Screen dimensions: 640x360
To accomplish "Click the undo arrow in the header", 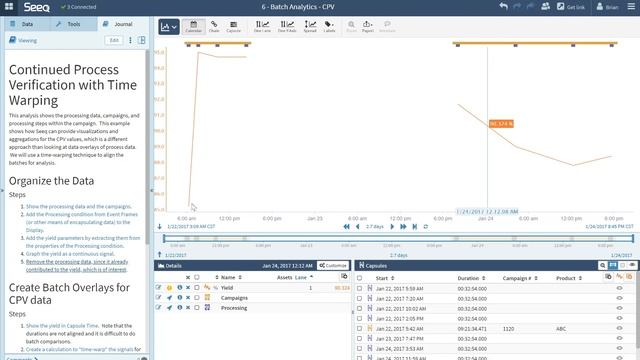I will click(x=504, y=7).
